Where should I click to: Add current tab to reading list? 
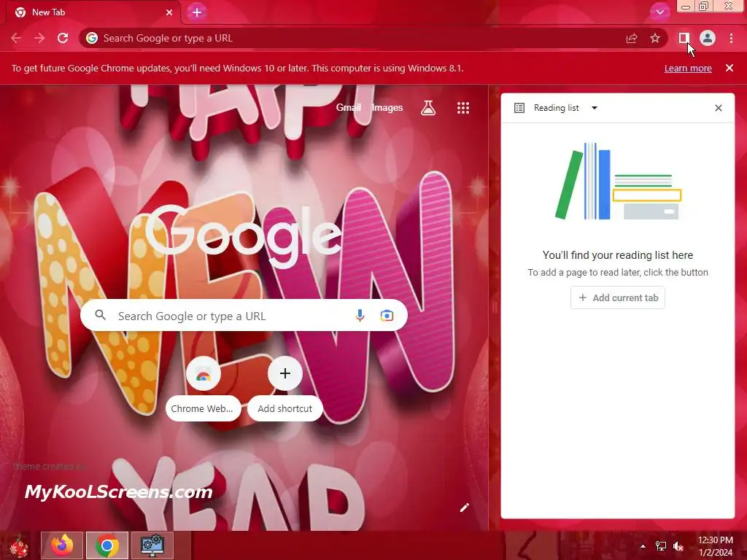618,297
